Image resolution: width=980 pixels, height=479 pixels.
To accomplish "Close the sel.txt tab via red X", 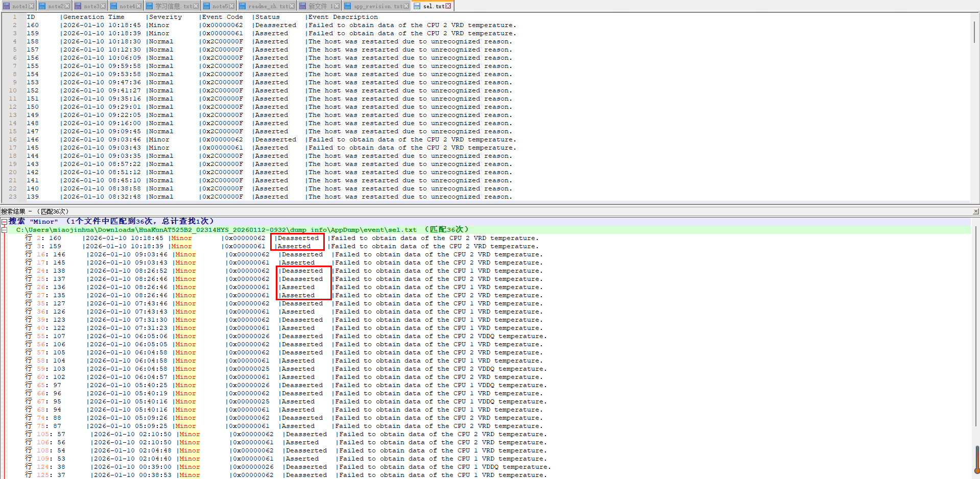I will 448,6.
